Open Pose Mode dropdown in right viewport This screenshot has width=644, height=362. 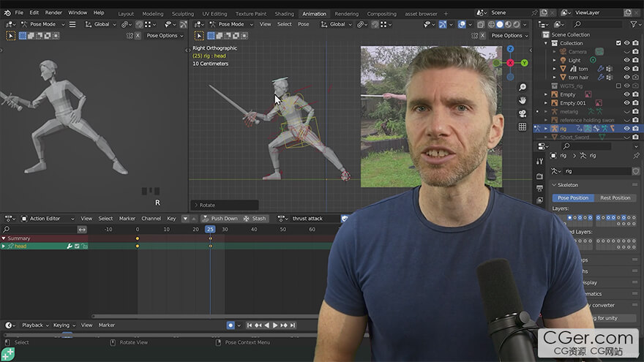231,25
